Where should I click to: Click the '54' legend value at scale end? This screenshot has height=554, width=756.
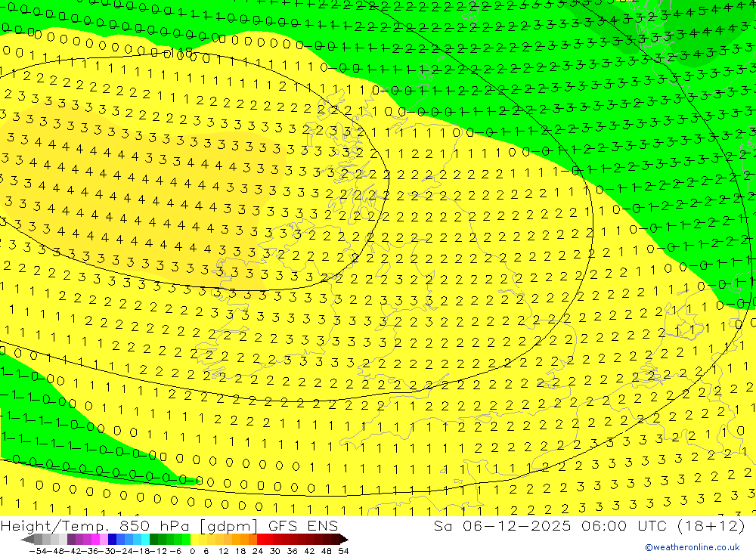tap(343, 551)
